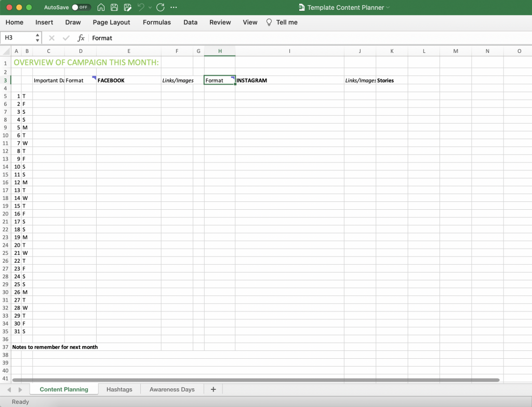Click the Stories heading cell
The height and width of the screenshot is (407, 532).
pos(392,80)
